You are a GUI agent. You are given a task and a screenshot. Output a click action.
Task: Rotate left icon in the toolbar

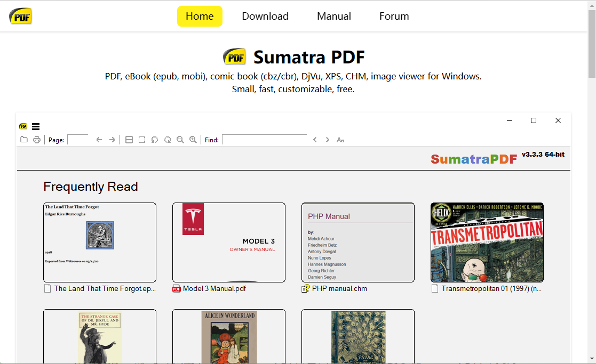155,140
